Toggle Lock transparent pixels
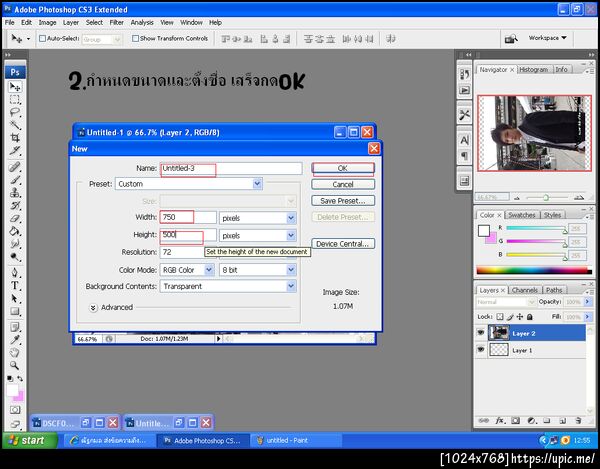The image size is (600, 469). [x=500, y=317]
